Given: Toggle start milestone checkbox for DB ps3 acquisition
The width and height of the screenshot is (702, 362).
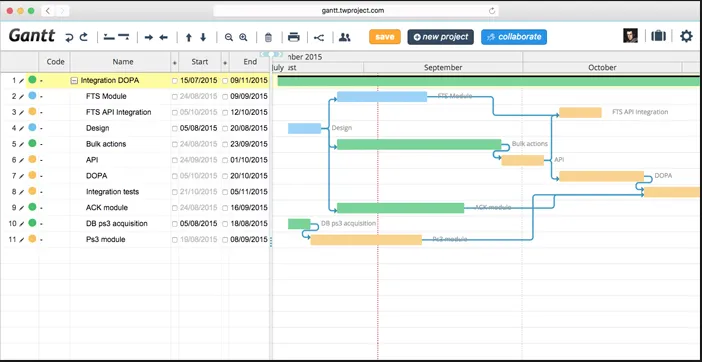Looking at the screenshot, I should (175, 224).
